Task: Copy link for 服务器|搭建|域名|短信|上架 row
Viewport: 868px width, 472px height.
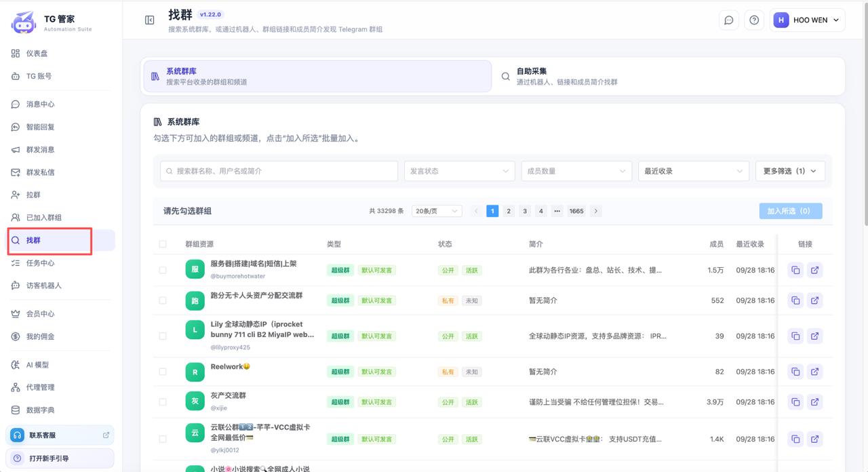Action: coord(795,270)
